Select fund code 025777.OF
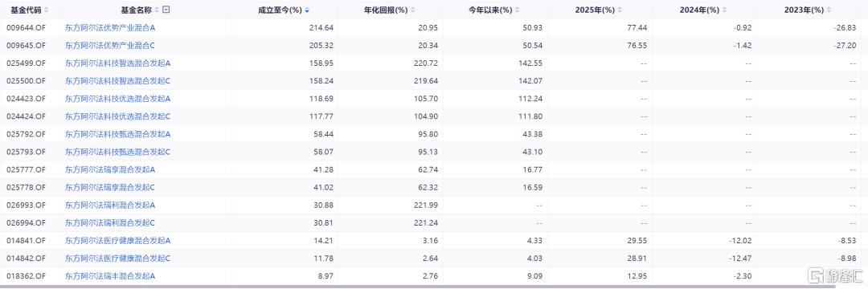 pos(26,169)
